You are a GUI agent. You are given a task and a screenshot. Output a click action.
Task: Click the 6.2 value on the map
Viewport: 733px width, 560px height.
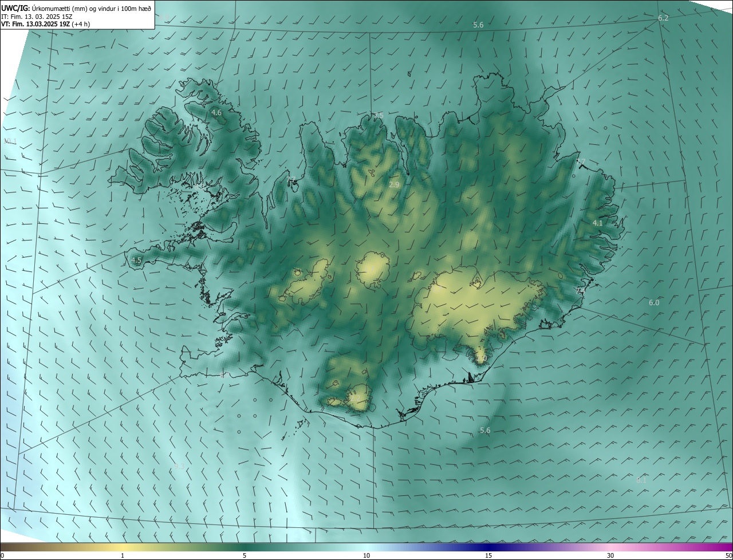pos(663,18)
